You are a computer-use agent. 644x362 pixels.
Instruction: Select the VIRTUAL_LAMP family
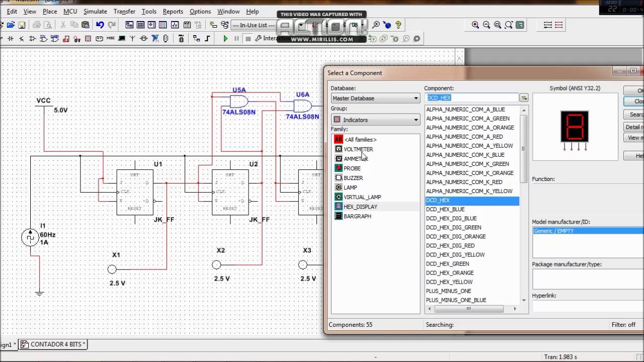[x=362, y=197]
